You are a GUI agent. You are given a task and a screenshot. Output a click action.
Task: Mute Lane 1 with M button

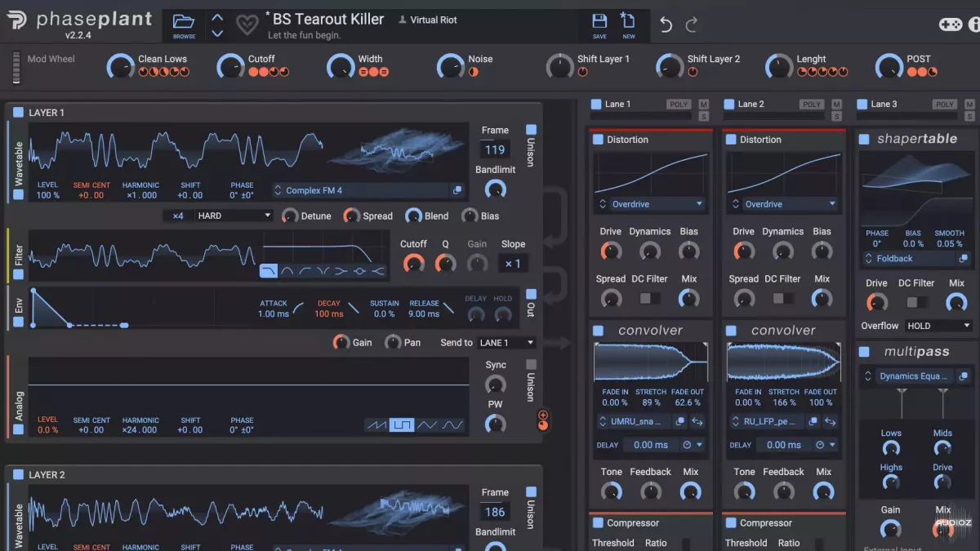coord(703,104)
